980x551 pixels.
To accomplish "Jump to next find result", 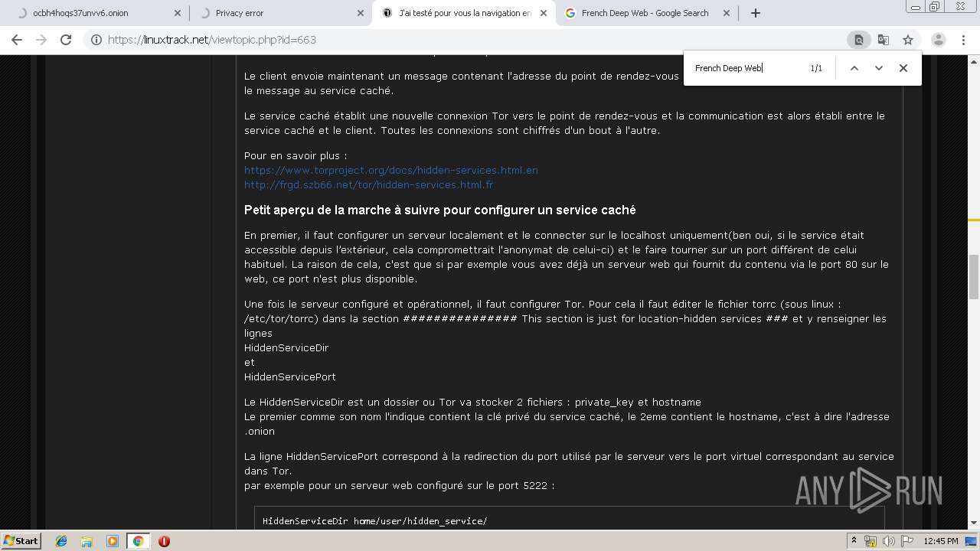I will click(x=879, y=68).
